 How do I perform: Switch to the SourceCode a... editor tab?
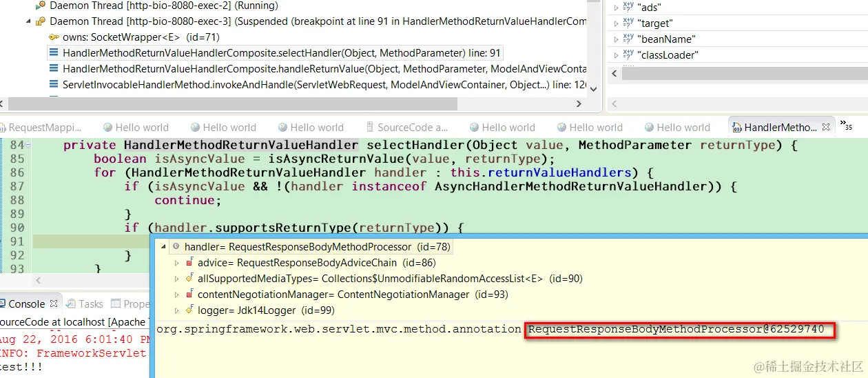click(406, 128)
